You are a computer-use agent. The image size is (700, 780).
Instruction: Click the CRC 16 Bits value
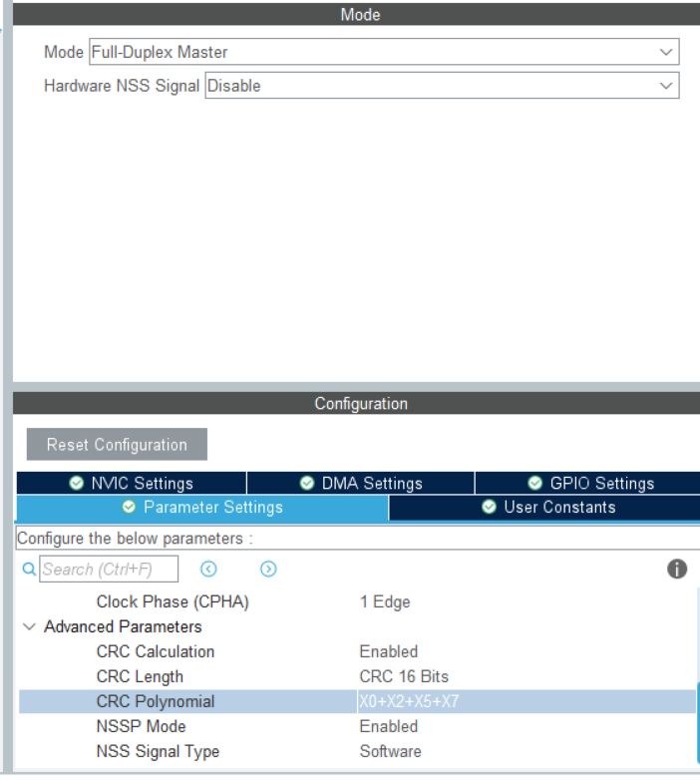[404, 676]
